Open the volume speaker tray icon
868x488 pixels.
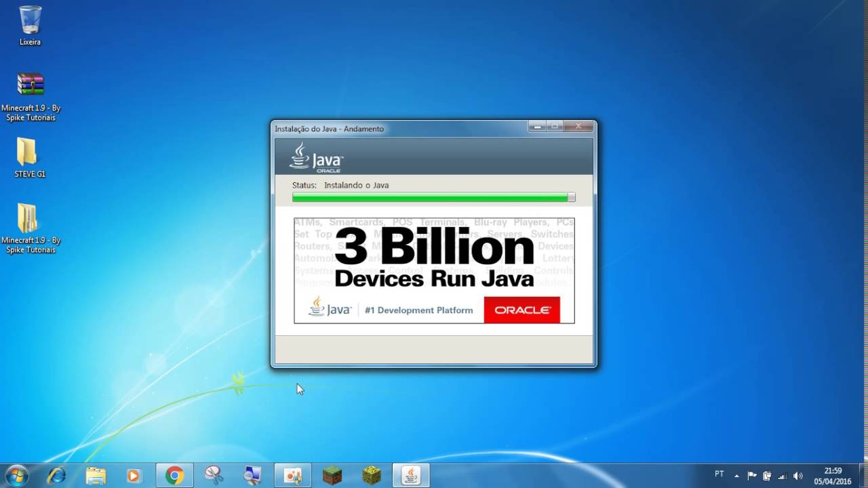click(798, 476)
